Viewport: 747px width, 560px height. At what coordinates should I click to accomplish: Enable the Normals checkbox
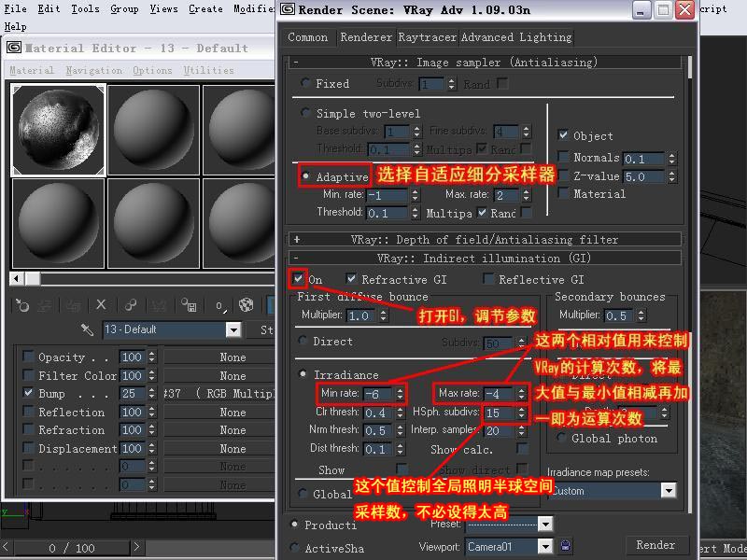click(563, 157)
